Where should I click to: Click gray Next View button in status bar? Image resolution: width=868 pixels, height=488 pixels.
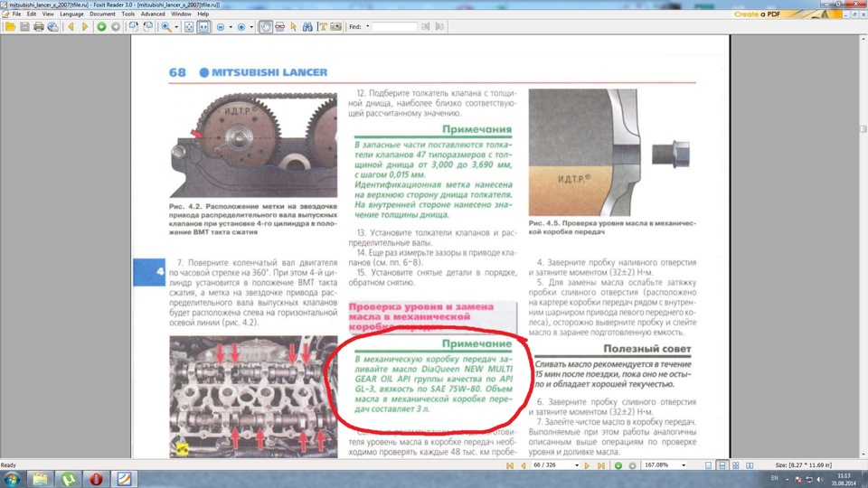pos(632,465)
